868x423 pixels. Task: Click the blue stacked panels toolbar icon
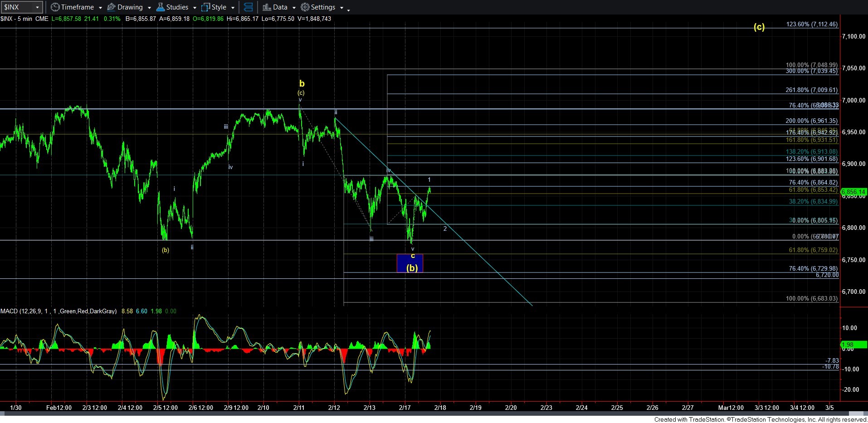(248, 7)
